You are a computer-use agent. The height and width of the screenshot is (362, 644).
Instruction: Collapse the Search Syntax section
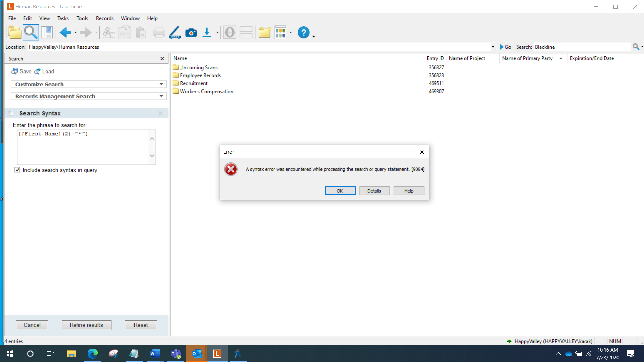click(11, 113)
